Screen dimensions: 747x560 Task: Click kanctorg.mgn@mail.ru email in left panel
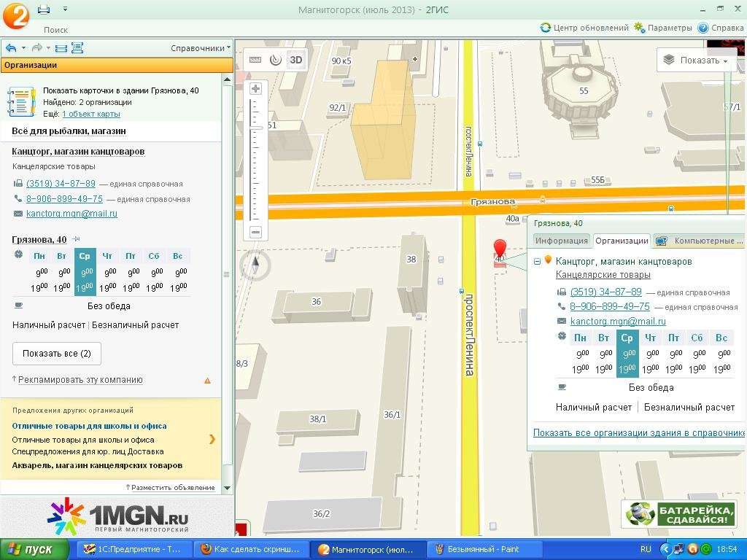[x=71, y=214]
